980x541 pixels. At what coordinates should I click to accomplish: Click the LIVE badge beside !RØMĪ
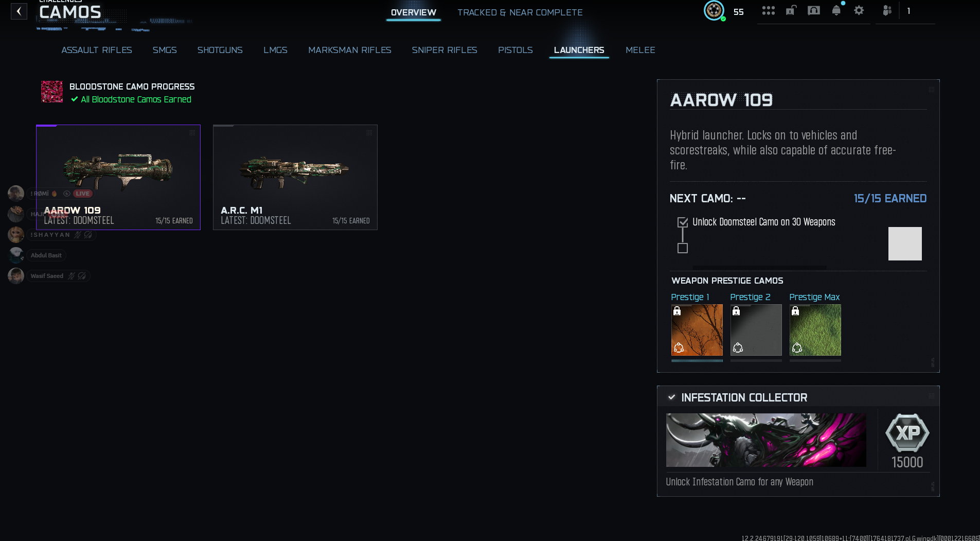point(82,194)
